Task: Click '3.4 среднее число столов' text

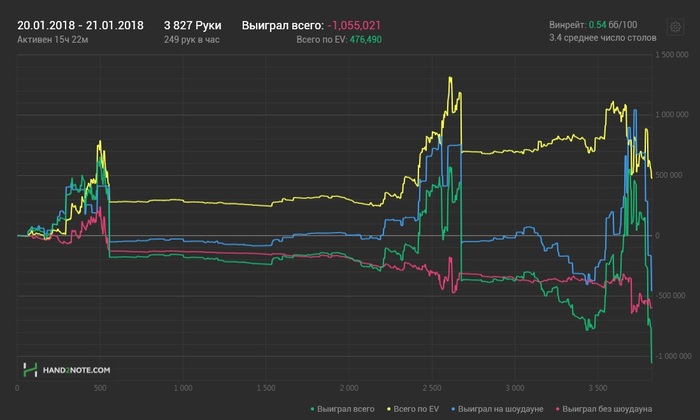Action: 603,38
